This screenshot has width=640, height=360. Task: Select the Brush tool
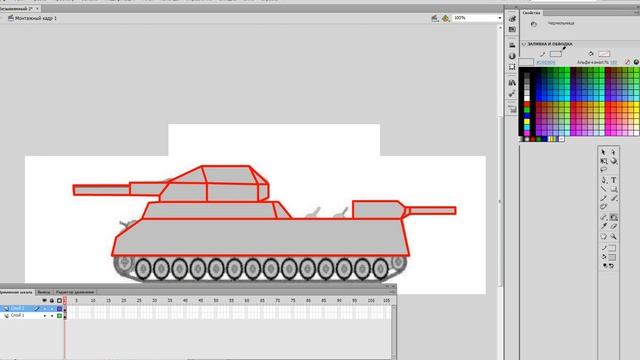coord(613,198)
